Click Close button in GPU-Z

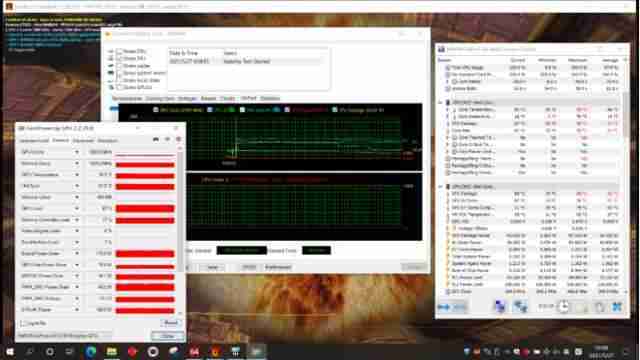point(167,336)
